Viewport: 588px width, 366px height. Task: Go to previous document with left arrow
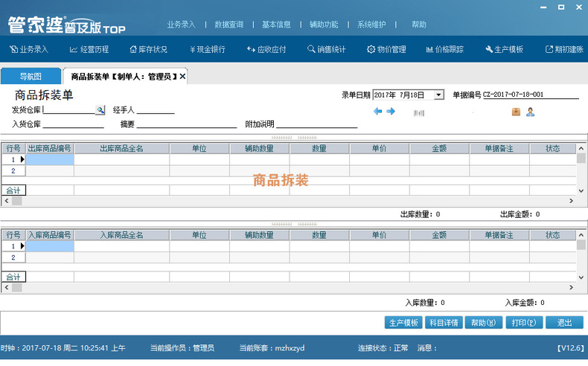point(377,112)
